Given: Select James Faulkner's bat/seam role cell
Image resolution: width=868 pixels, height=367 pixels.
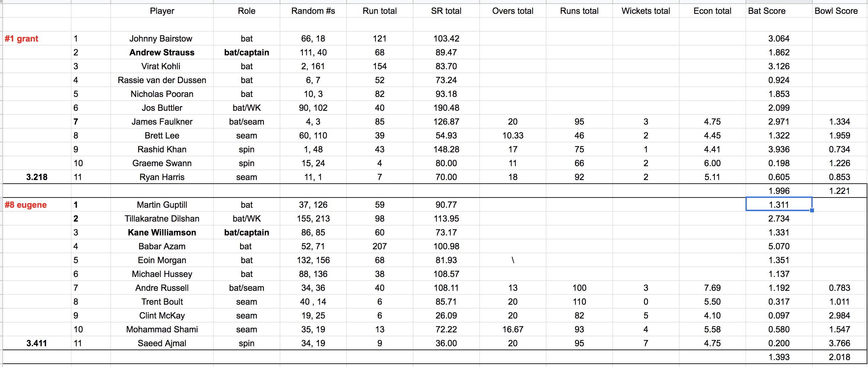Looking at the screenshot, I should coord(246,122).
